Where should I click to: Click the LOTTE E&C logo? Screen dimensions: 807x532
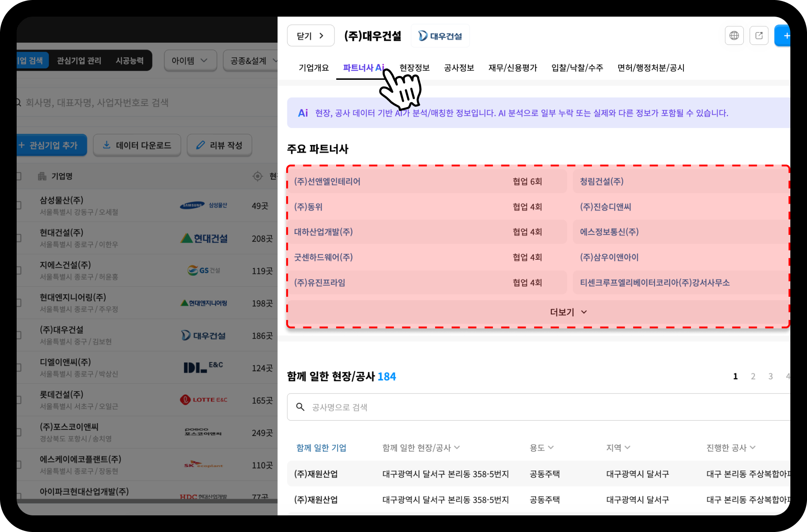(x=203, y=400)
